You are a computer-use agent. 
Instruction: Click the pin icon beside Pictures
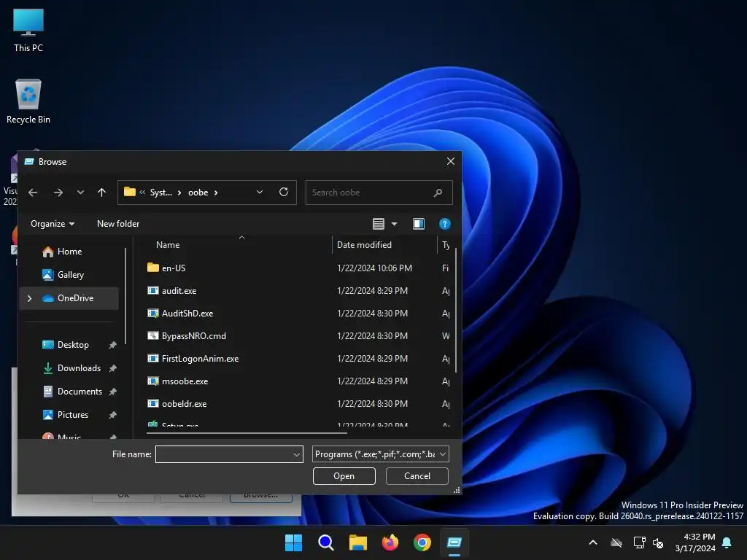(x=113, y=415)
